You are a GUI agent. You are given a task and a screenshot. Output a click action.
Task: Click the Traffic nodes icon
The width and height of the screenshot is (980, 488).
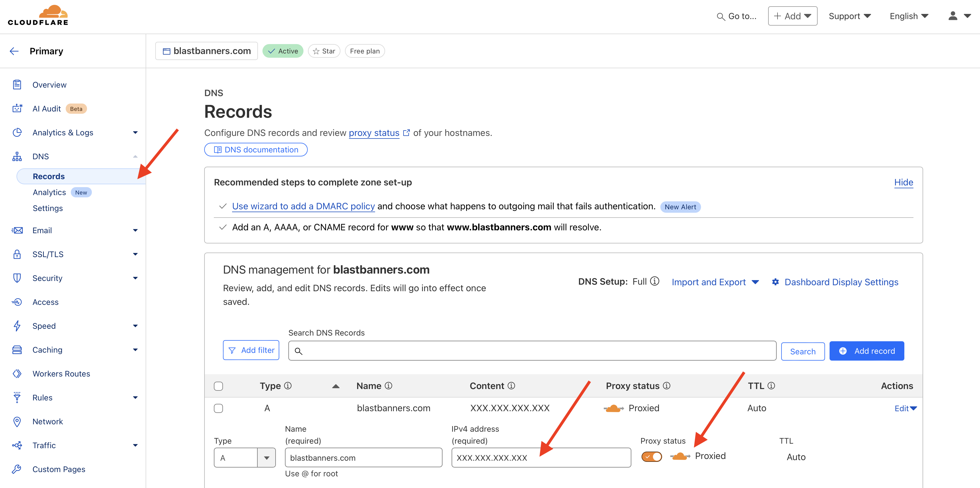pos(17,445)
